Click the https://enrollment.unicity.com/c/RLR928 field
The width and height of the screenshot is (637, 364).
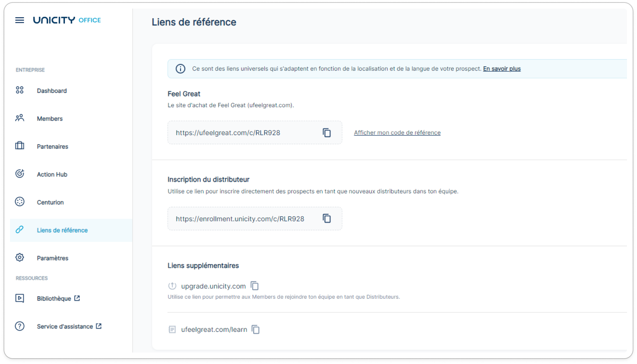click(255, 219)
